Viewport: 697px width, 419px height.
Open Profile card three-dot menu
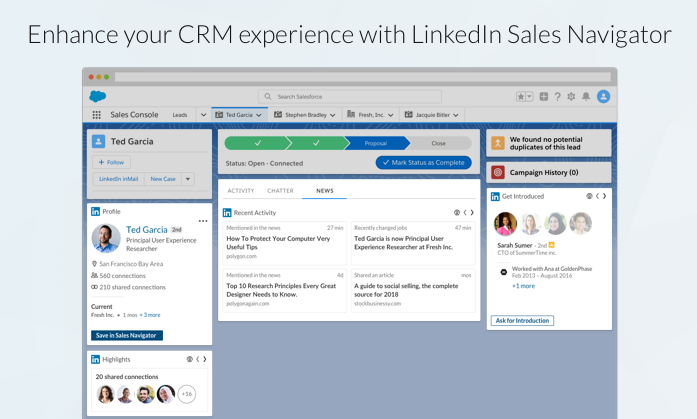click(x=203, y=221)
